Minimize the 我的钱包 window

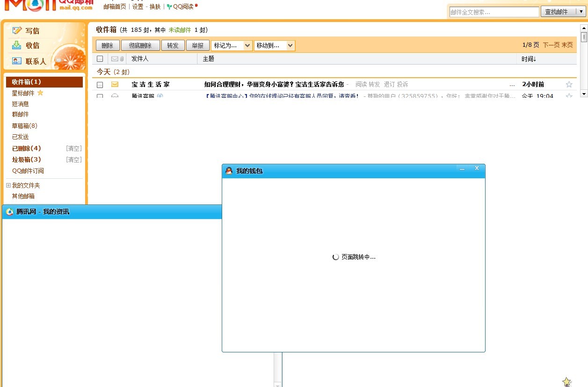[462, 168]
